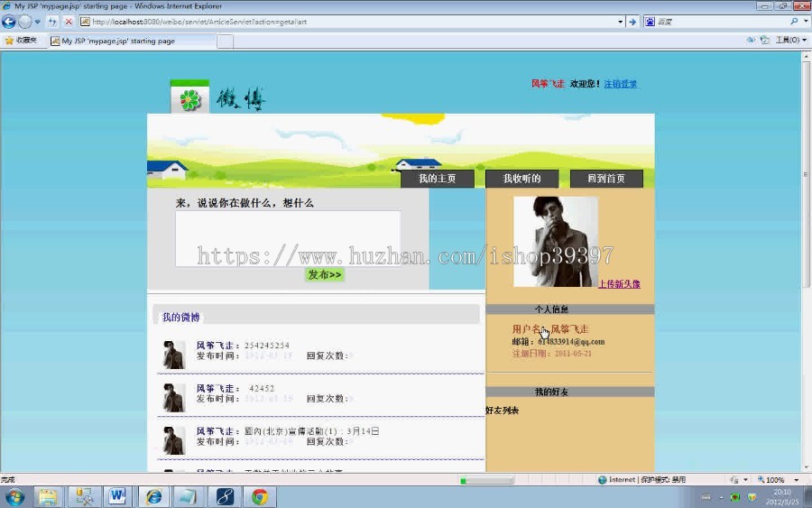Open a new blank tab

pos(225,42)
